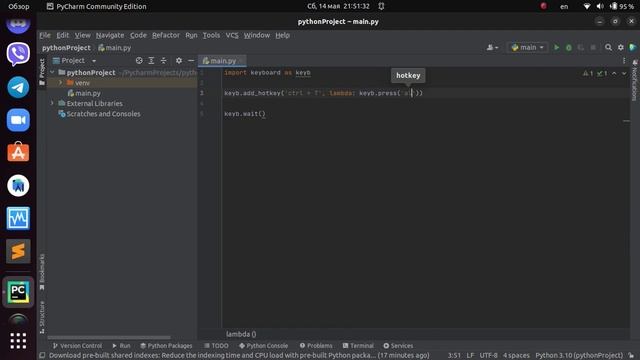The image size is (640, 360).
Task: Toggle Project side tool window strip
Action: click(x=42, y=71)
